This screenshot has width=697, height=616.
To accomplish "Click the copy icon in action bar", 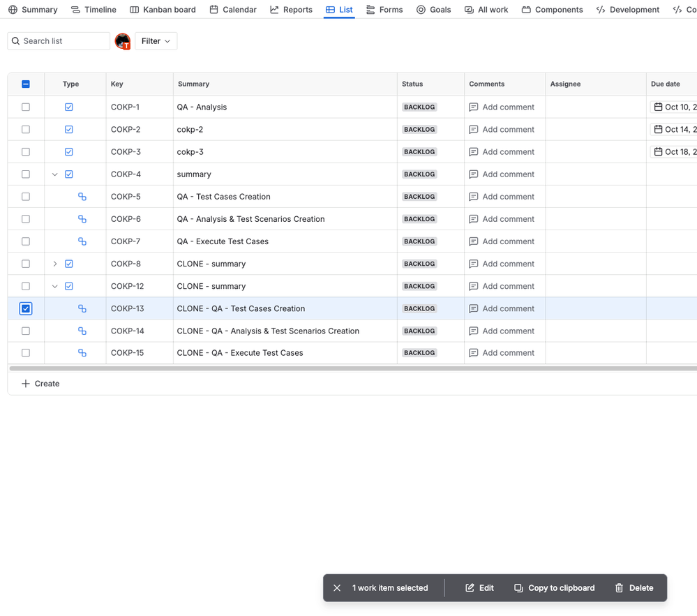I will click(x=519, y=588).
